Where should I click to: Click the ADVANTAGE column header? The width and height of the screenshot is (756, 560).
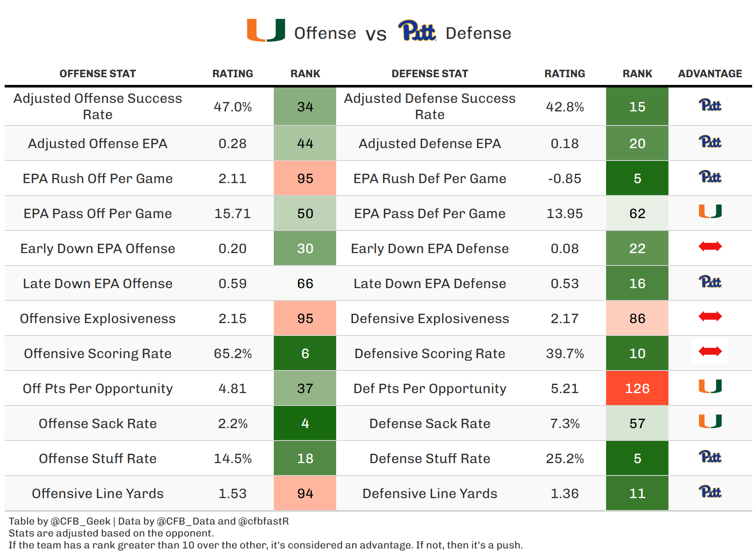click(x=710, y=74)
